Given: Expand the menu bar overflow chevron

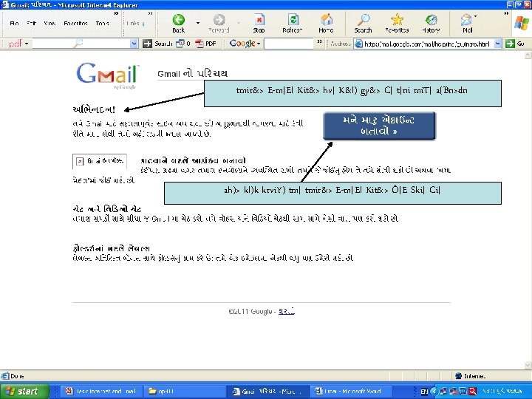Looking at the screenshot, I should coord(117,13).
